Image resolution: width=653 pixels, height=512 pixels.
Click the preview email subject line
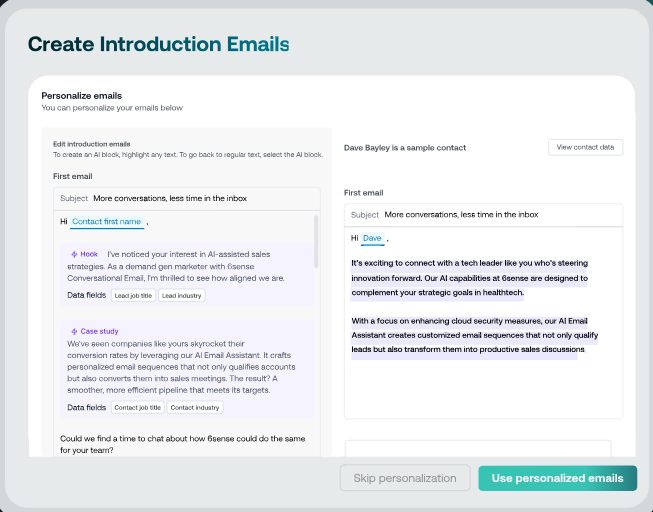point(483,215)
